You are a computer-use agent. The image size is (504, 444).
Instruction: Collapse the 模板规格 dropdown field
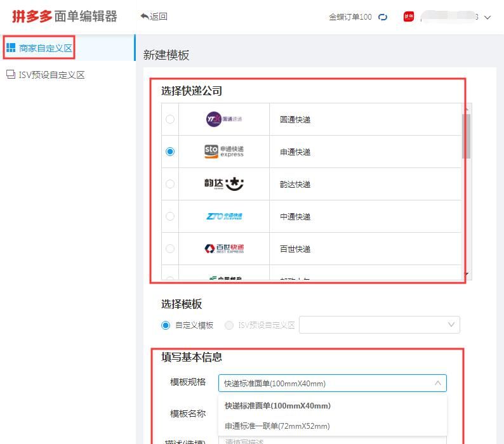333,383
